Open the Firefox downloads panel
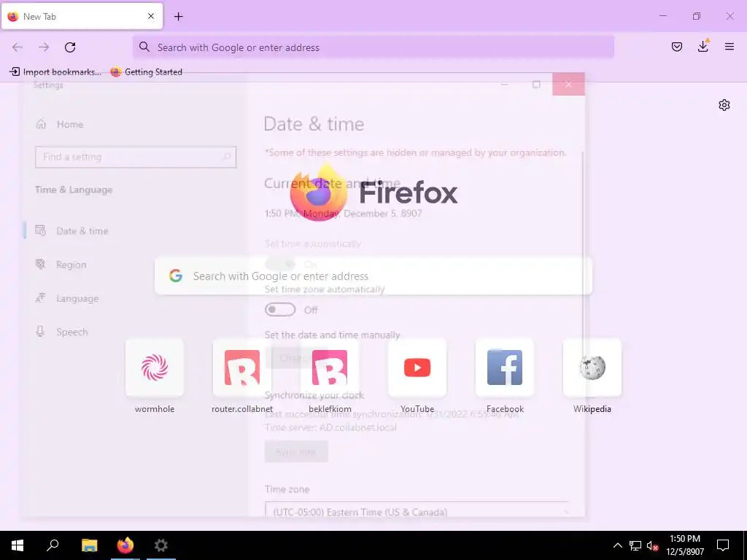747x560 pixels. tap(703, 47)
